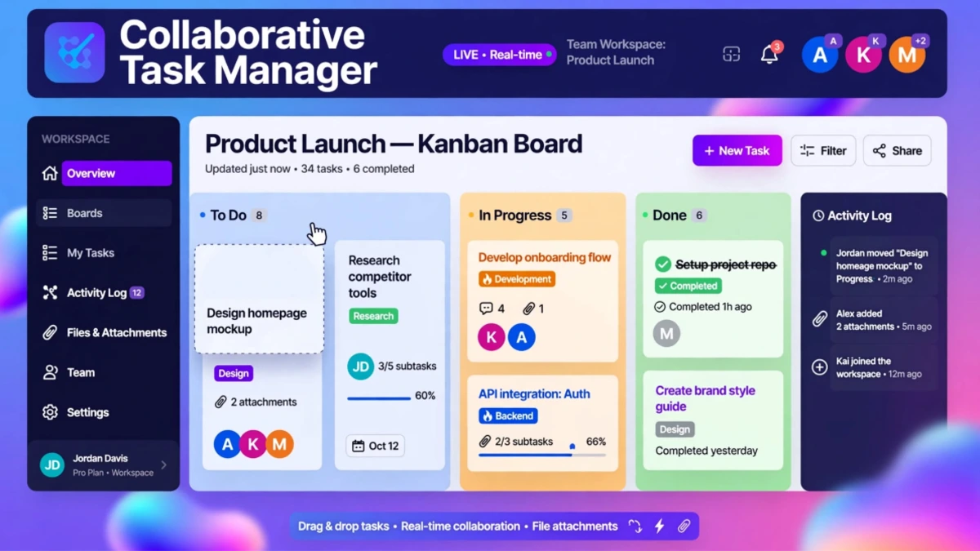Click the JD avatar on Research card
980x551 pixels.
(x=360, y=367)
